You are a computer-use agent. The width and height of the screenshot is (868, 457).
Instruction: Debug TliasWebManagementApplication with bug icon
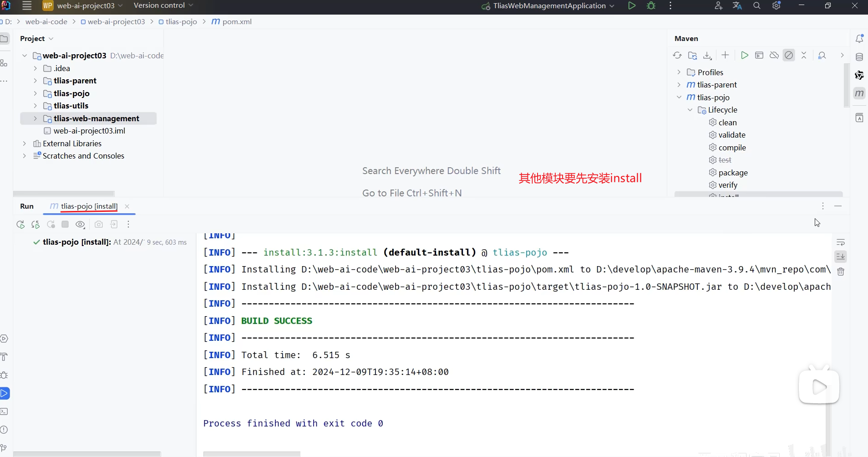pyautogui.click(x=651, y=6)
